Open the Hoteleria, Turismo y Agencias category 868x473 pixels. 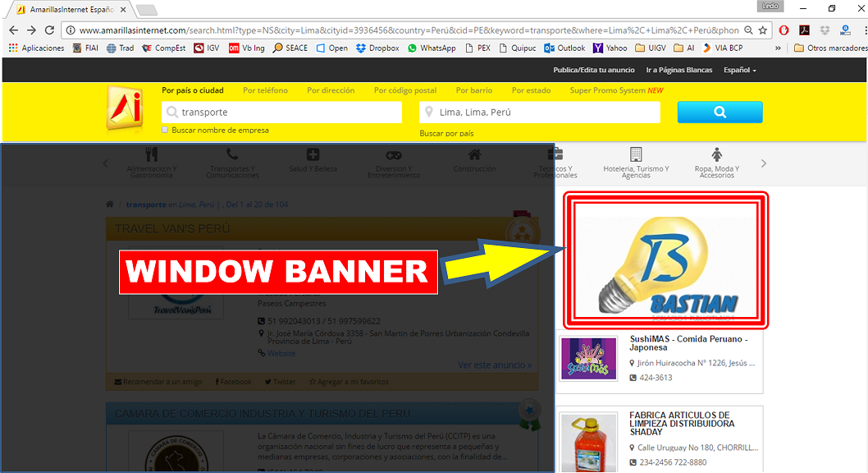[636, 162]
